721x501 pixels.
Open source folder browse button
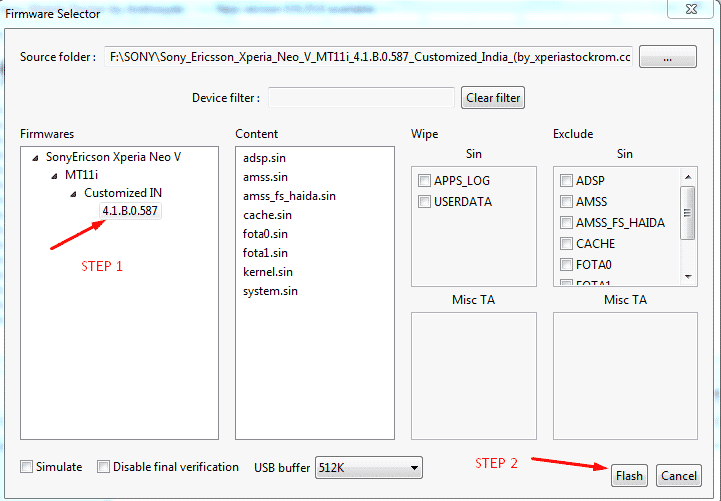668,57
